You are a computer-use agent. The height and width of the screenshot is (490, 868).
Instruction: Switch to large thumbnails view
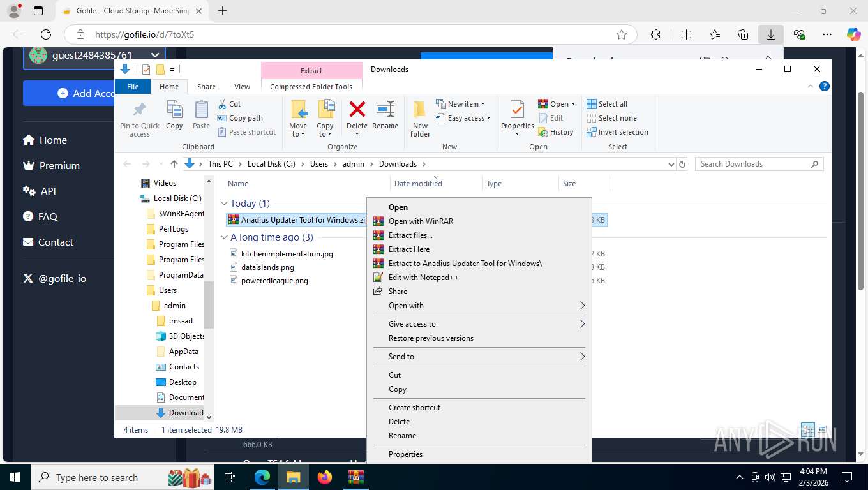pos(822,429)
